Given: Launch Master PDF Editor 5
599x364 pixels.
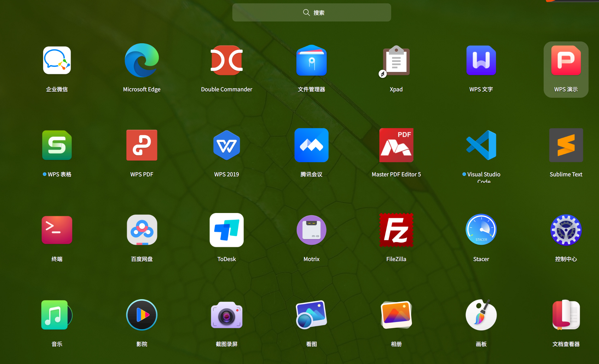Looking at the screenshot, I should click(396, 145).
